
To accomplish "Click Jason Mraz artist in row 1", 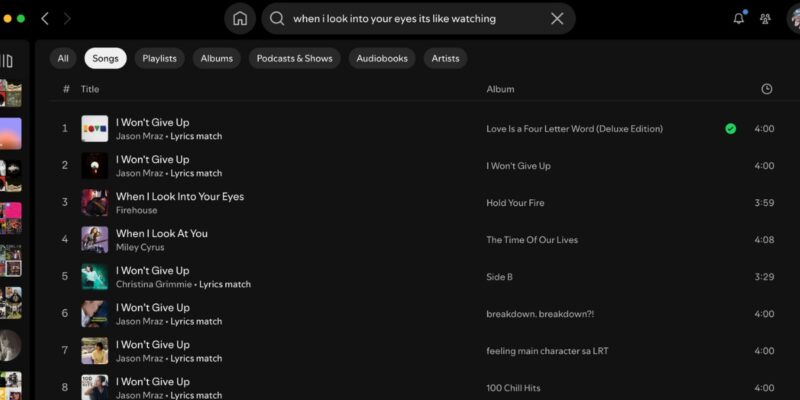I will 139,136.
